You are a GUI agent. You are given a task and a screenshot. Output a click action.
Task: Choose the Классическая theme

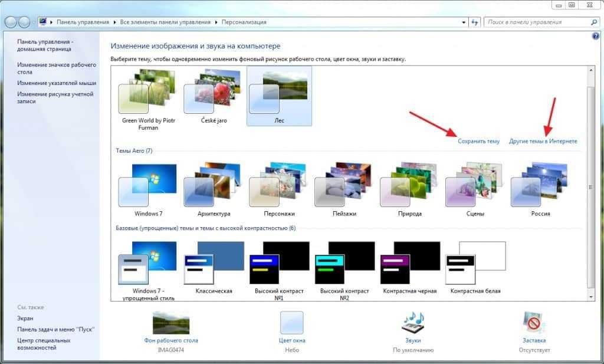pyautogui.click(x=214, y=268)
